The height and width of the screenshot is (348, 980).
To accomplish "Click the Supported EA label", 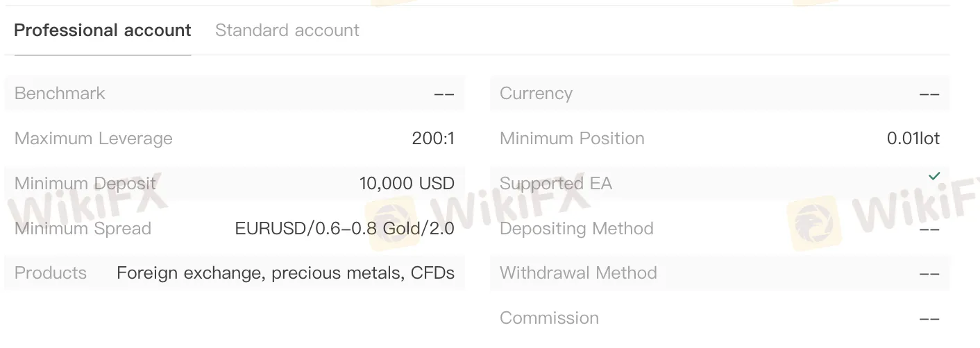I will pos(556,184).
